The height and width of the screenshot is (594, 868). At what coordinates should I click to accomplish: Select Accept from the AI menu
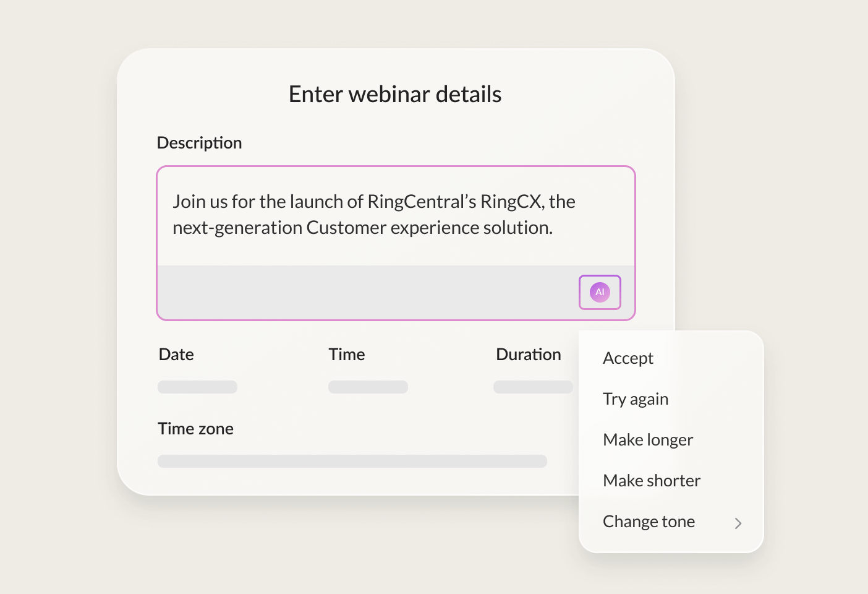pyautogui.click(x=628, y=358)
